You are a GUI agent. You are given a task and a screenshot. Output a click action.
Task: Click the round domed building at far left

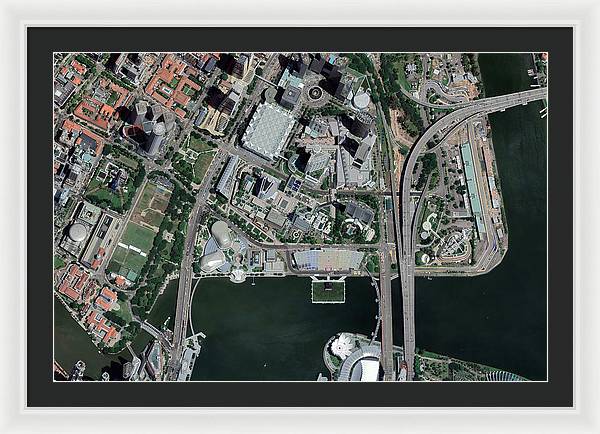pos(77,232)
